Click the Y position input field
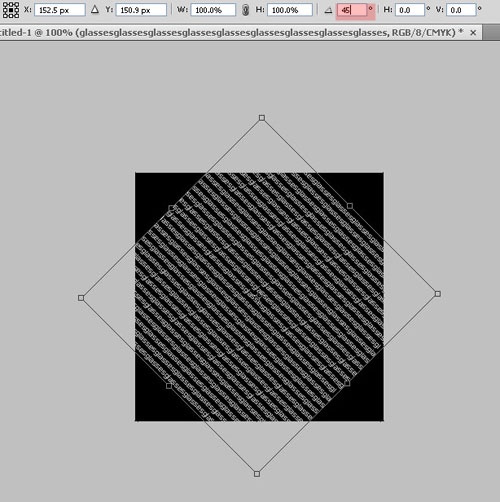The width and height of the screenshot is (500, 502). [141, 10]
